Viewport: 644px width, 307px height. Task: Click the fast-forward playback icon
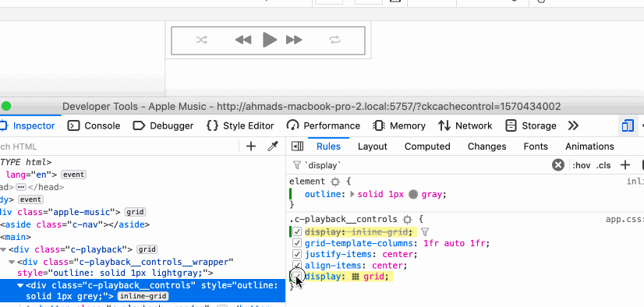pos(294,40)
